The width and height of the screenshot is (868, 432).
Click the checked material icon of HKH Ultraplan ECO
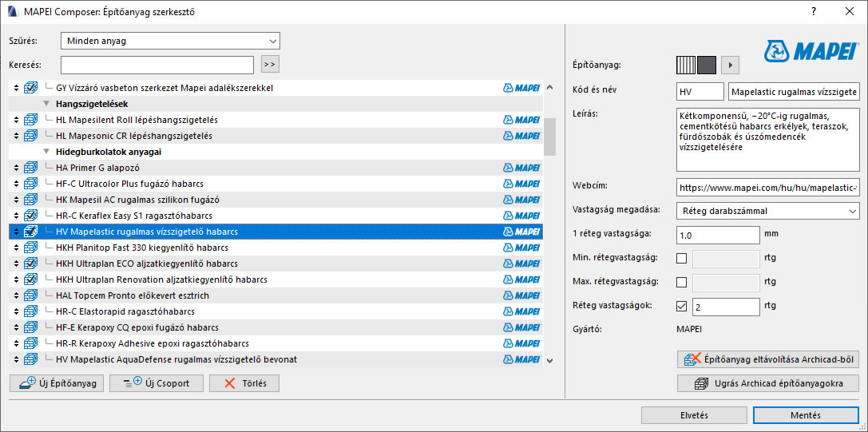(x=31, y=264)
